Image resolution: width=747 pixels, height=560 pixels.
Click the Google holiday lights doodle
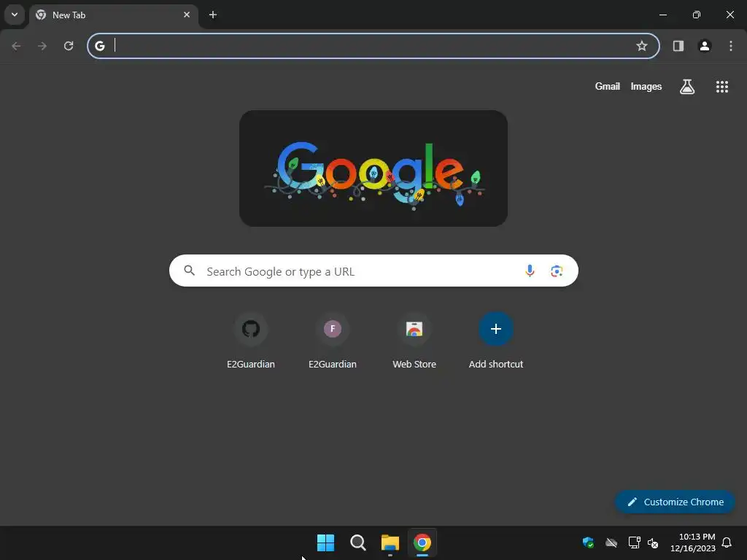tap(373, 168)
